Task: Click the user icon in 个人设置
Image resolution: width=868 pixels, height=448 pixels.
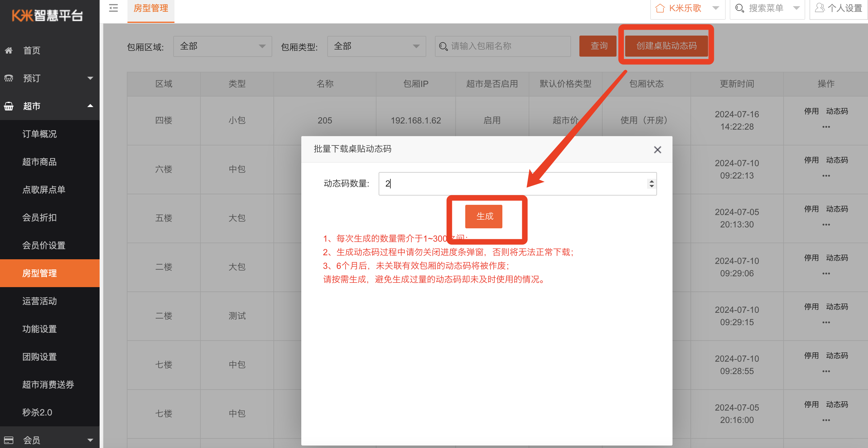Action: point(820,8)
